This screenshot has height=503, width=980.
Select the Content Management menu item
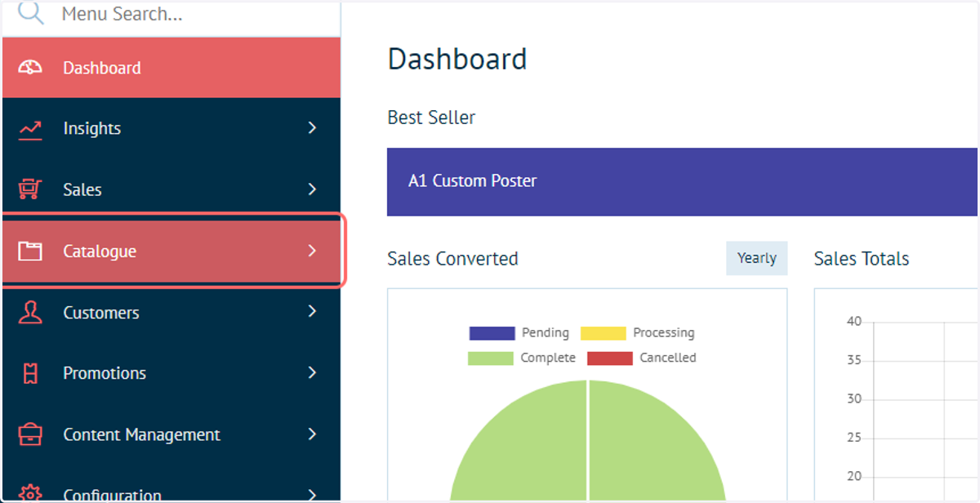(x=171, y=434)
